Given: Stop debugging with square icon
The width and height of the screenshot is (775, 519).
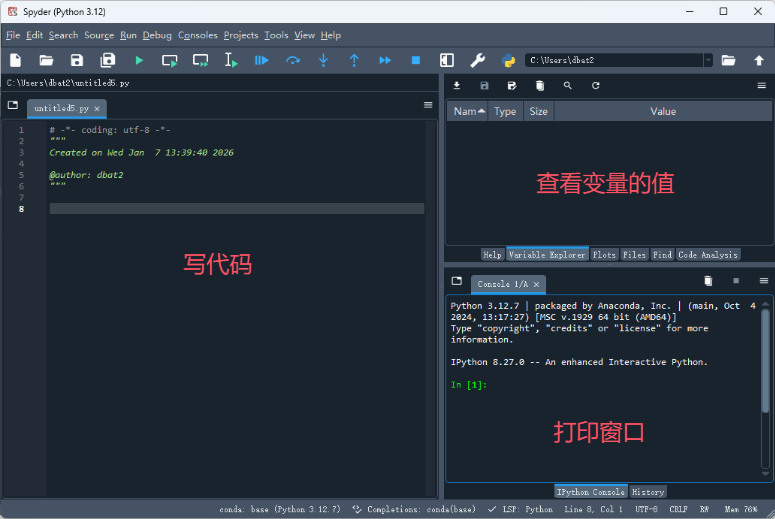Looking at the screenshot, I should (416, 60).
